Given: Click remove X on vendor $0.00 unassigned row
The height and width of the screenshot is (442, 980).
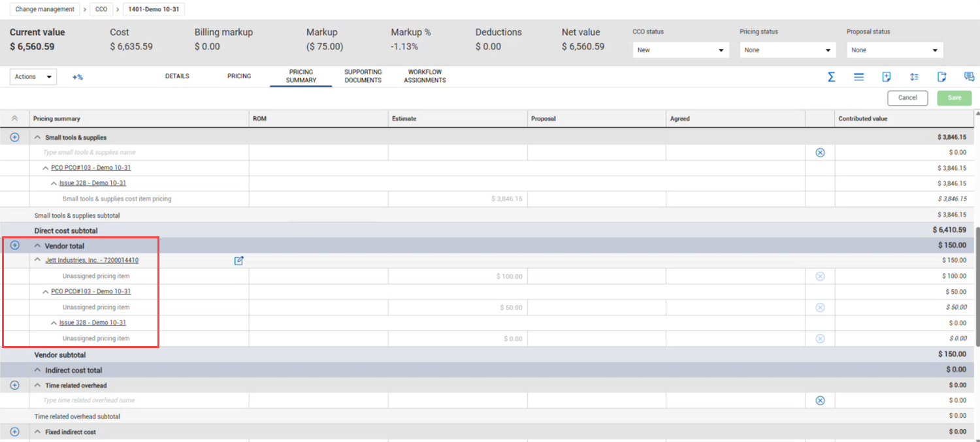Looking at the screenshot, I should click(821, 339).
